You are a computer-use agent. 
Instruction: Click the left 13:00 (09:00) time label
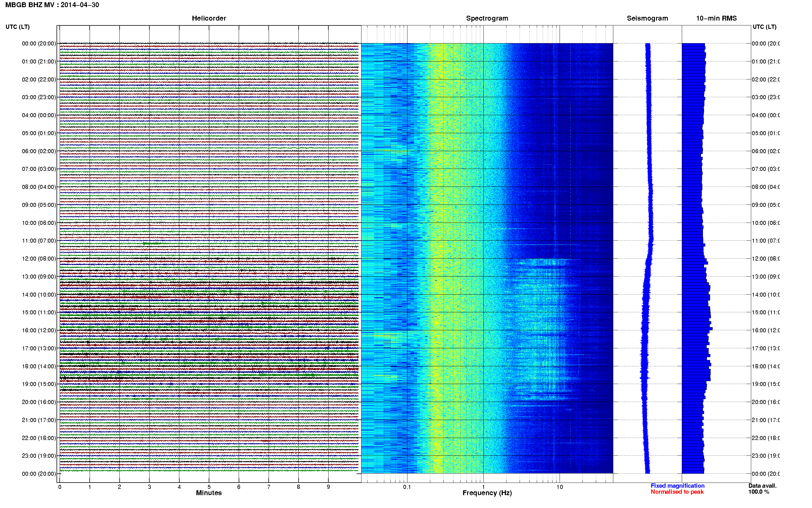[39, 277]
